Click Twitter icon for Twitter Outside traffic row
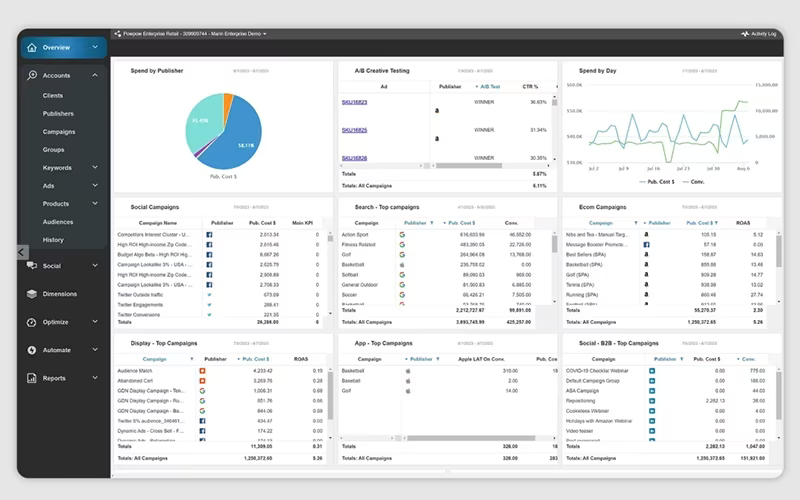 coord(209,295)
